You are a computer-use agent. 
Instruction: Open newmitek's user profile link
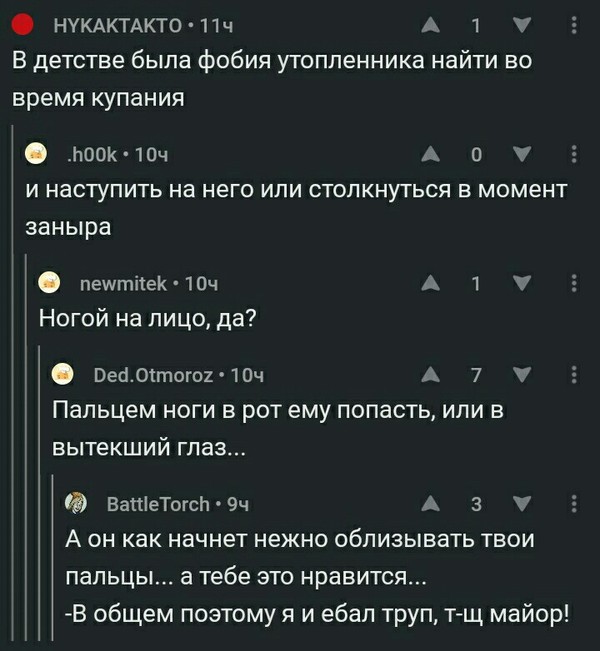(x=120, y=284)
